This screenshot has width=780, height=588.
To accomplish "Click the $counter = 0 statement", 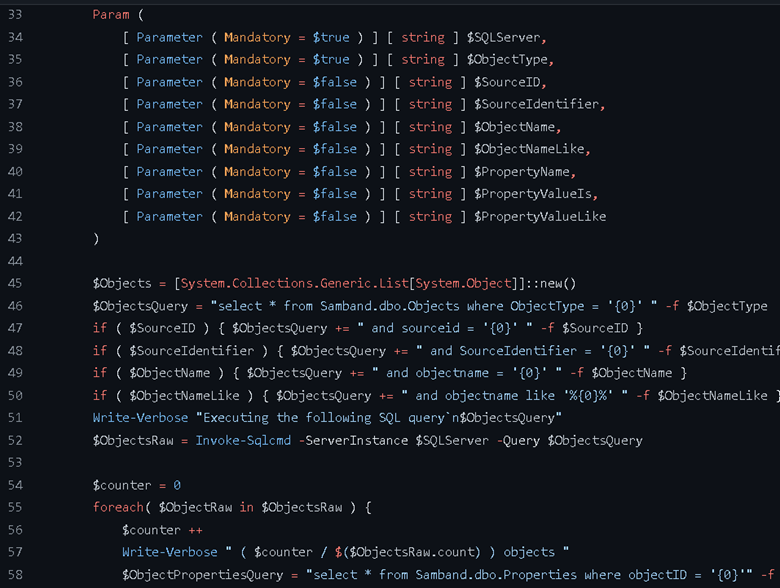I will coord(136,485).
